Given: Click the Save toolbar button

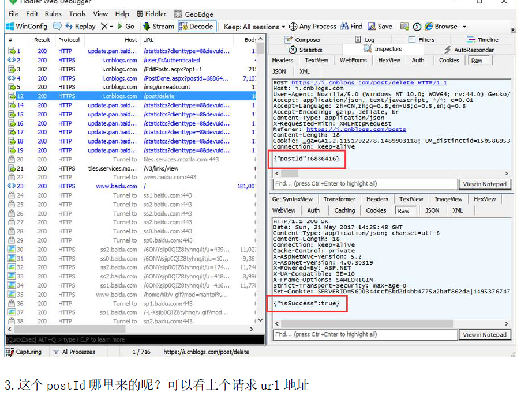Looking at the screenshot, I should (x=380, y=26).
